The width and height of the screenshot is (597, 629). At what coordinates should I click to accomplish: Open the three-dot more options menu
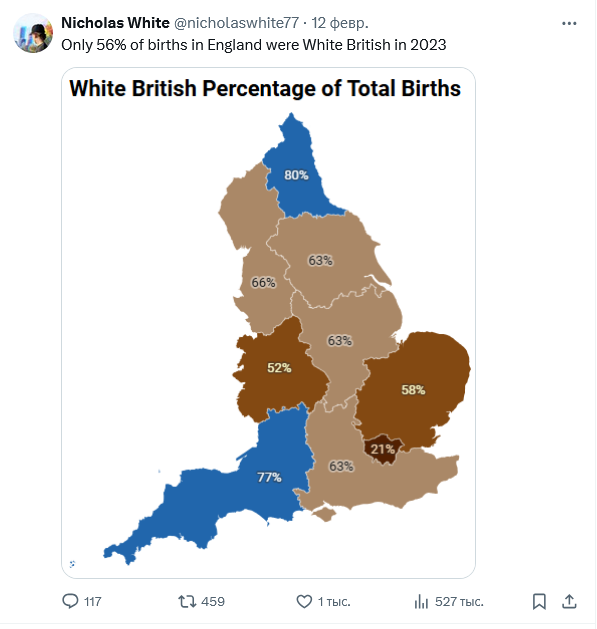click(569, 24)
